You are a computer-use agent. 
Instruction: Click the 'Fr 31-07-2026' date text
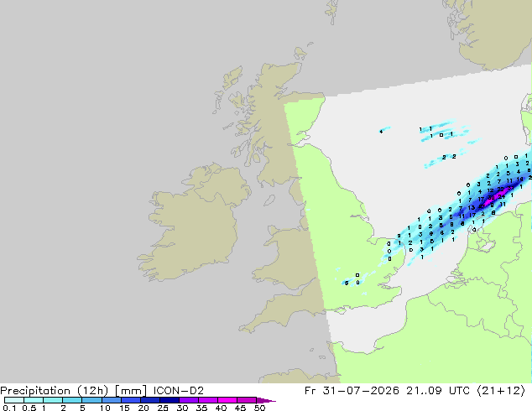tap(352, 391)
